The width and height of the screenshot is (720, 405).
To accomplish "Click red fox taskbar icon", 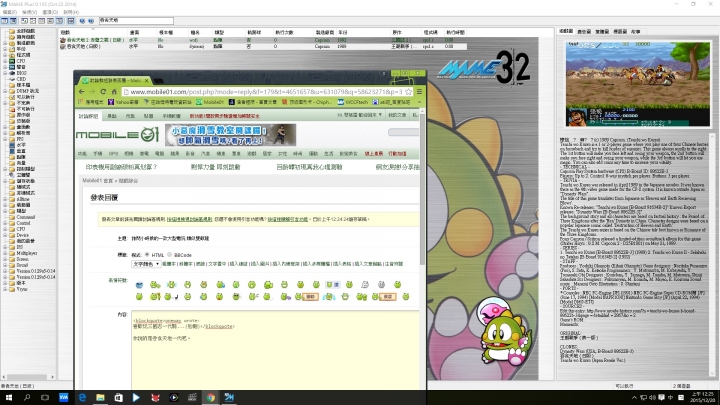I will click(155, 397).
